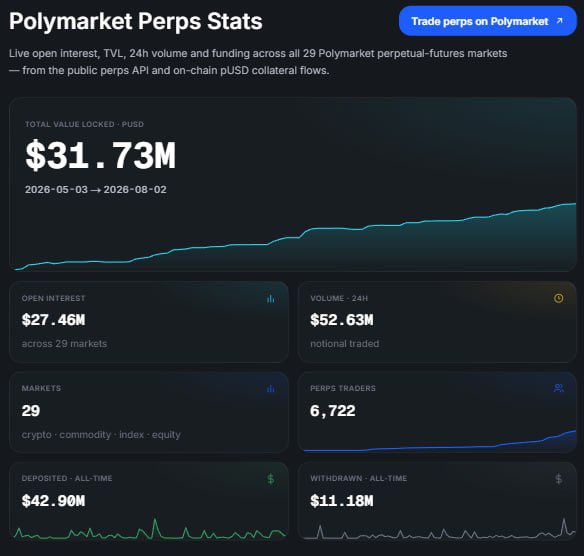Click the bar chart icon in Markets card

point(271,388)
